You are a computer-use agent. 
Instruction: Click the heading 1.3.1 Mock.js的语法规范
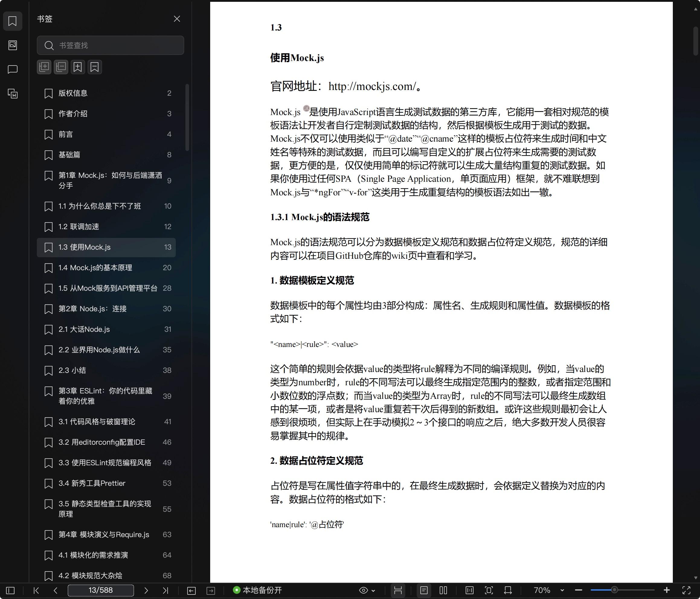(x=319, y=217)
